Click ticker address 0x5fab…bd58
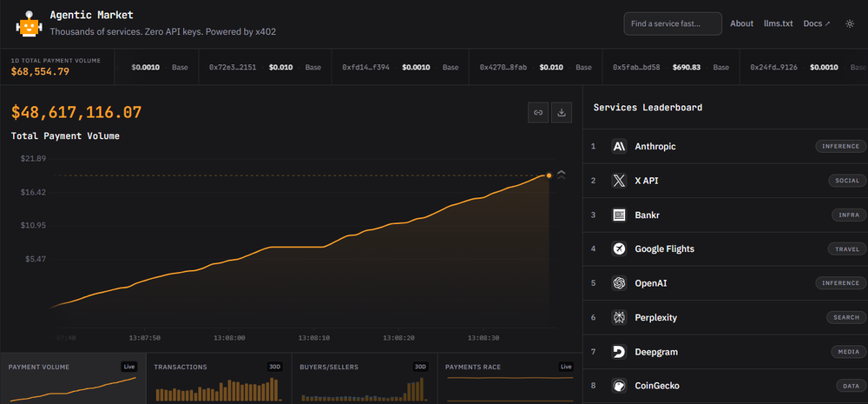The width and height of the screenshot is (868, 404). tap(636, 67)
